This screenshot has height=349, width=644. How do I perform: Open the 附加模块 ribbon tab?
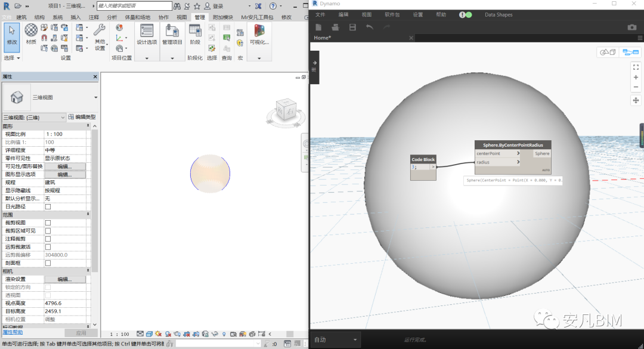click(x=223, y=17)
